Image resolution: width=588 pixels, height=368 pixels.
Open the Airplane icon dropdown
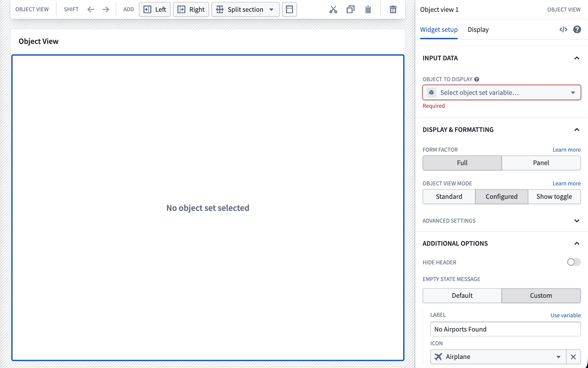(498, 357)
